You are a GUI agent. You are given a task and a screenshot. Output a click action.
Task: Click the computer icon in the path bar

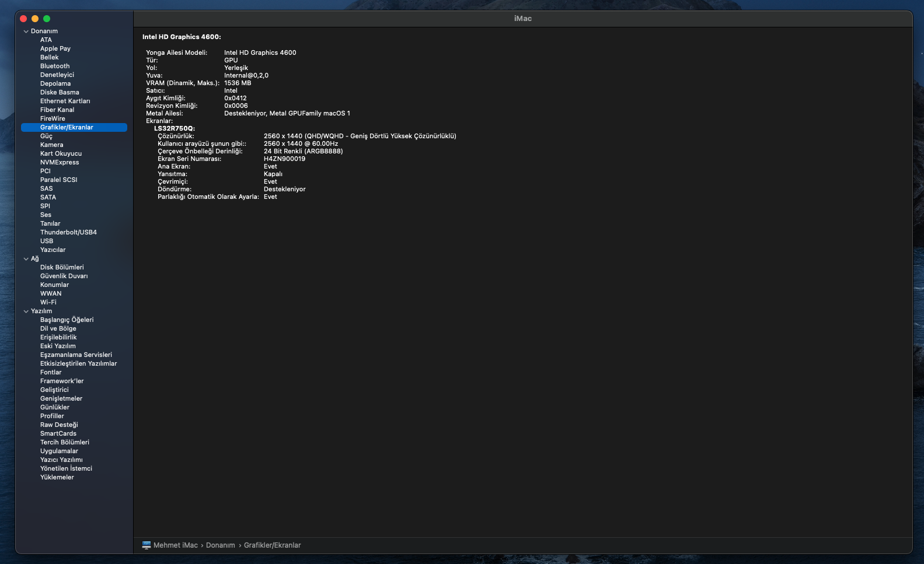click(146, 545)
